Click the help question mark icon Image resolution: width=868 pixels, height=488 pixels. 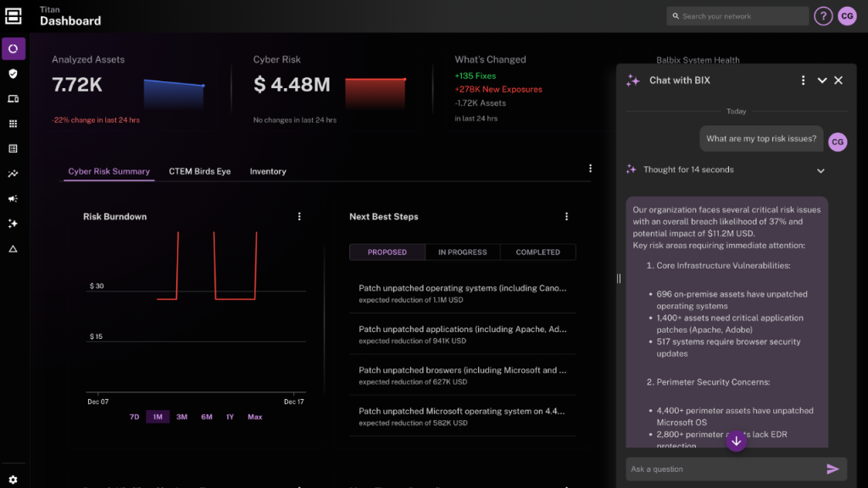(x=822, y=16)
